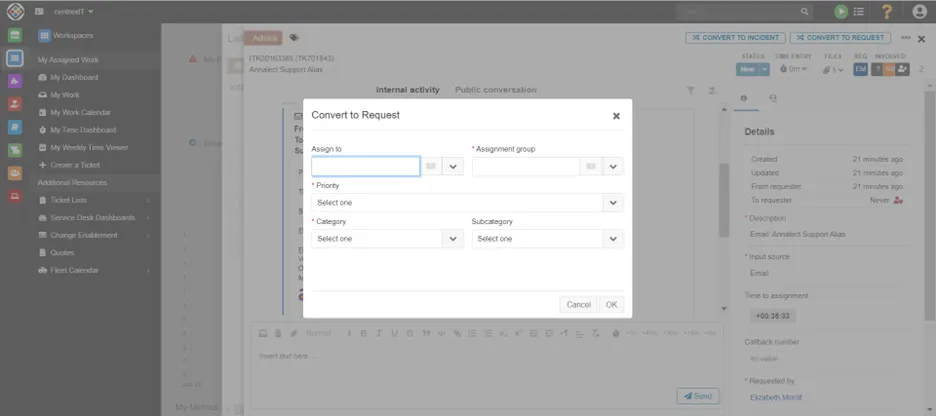Click the Send button

click(x=698, y=396)
